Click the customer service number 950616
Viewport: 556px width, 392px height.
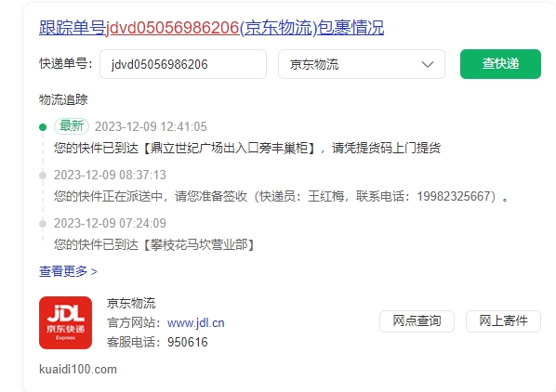(188, 342)
